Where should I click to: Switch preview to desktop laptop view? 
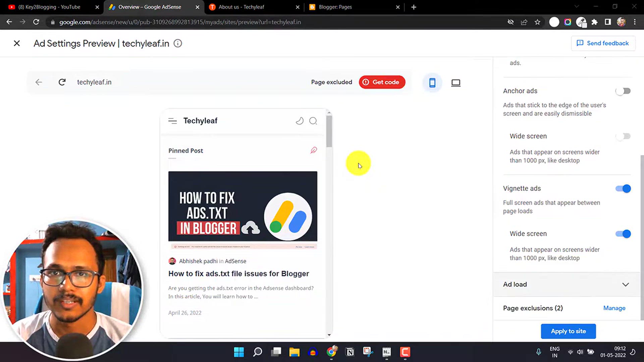[x=455, y=83]
